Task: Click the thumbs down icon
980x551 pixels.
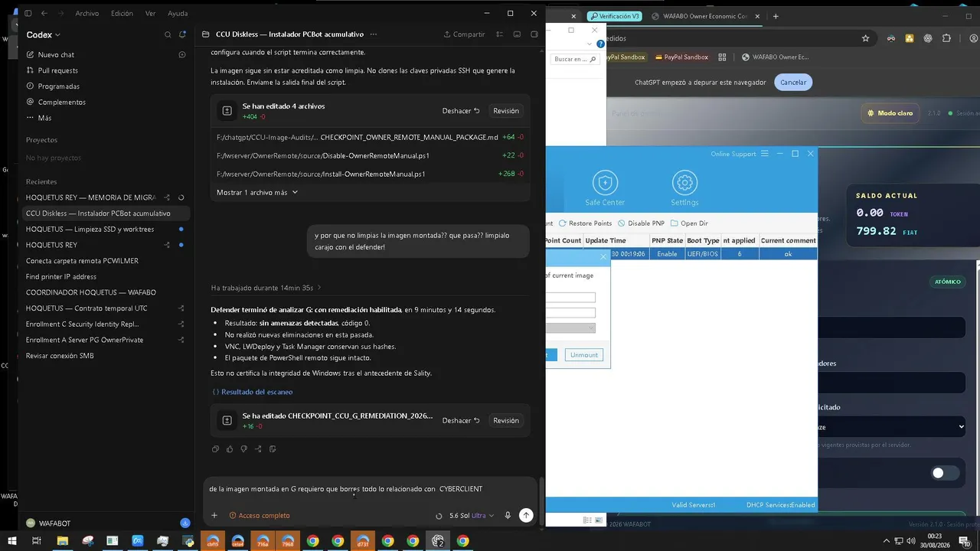Action: pos(244,449)
